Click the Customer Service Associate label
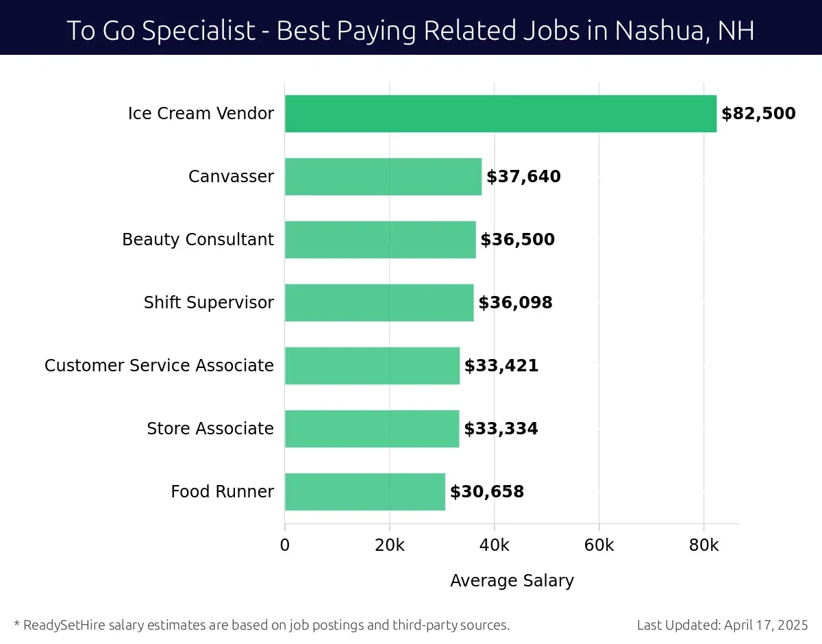This screenshot has width=822, height=644. click(159, 366)
